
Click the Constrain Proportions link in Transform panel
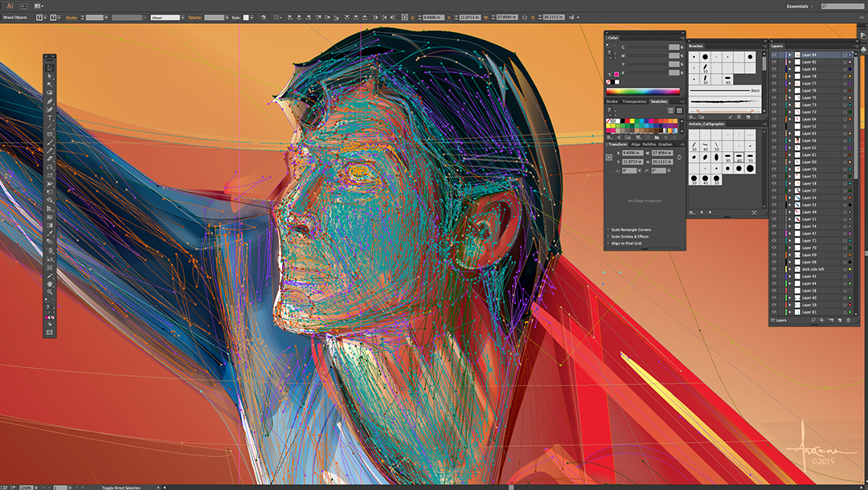679,157
